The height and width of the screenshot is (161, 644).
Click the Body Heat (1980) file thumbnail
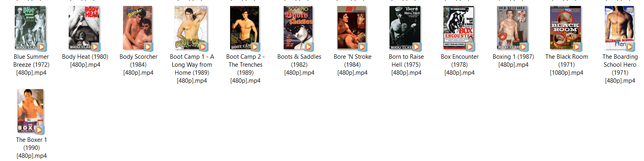[84, 28]
